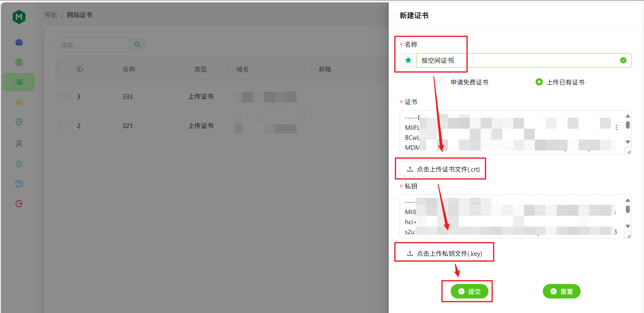
Task: Select the globe websites icon in the sidebar
Action: [x=19, y=62]
